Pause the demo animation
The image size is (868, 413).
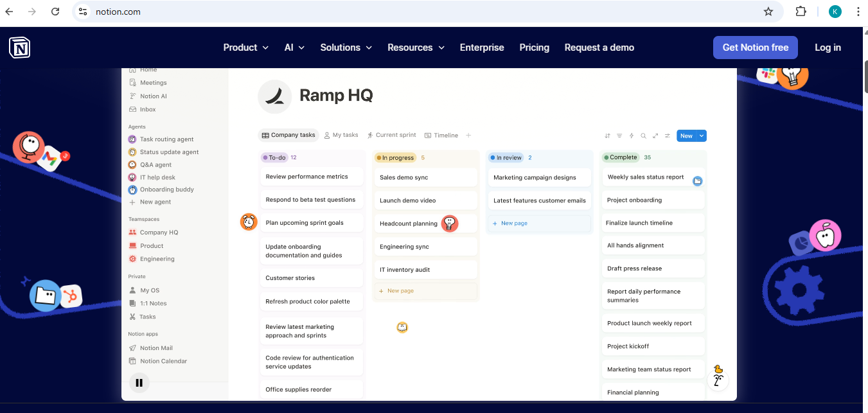(139, 383)
